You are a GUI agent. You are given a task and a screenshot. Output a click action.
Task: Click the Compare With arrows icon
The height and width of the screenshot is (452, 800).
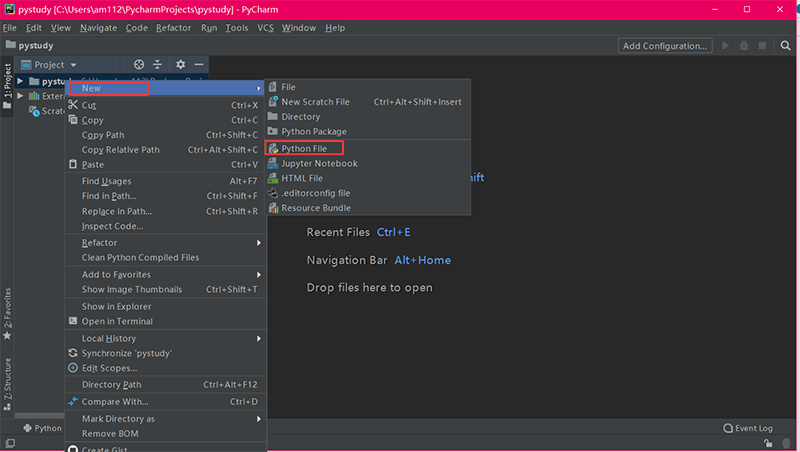tap(73, 401)
